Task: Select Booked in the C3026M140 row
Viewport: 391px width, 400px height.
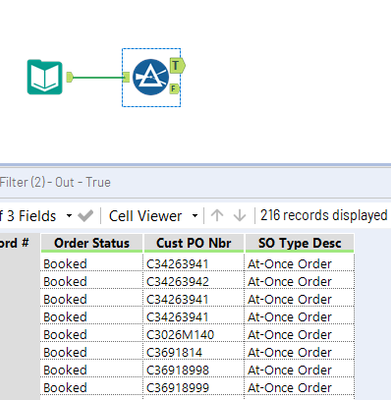Action: click(x=92, y=335)
